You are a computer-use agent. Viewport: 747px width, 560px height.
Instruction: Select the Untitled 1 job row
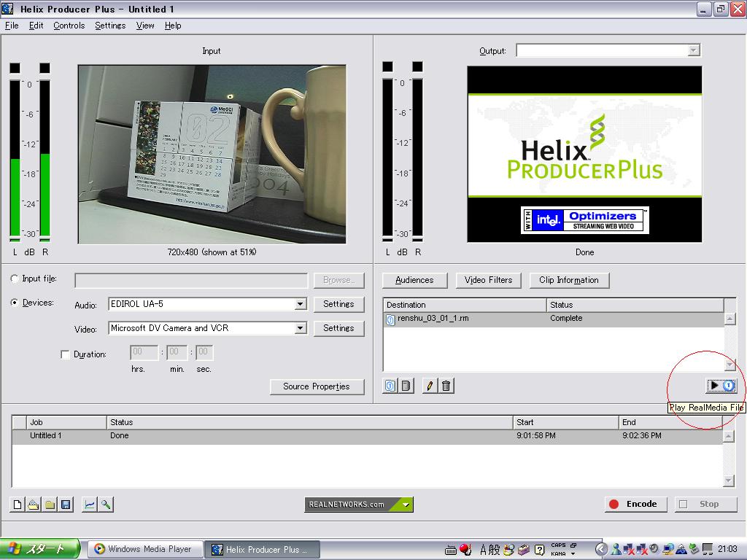tap(367, 436)
